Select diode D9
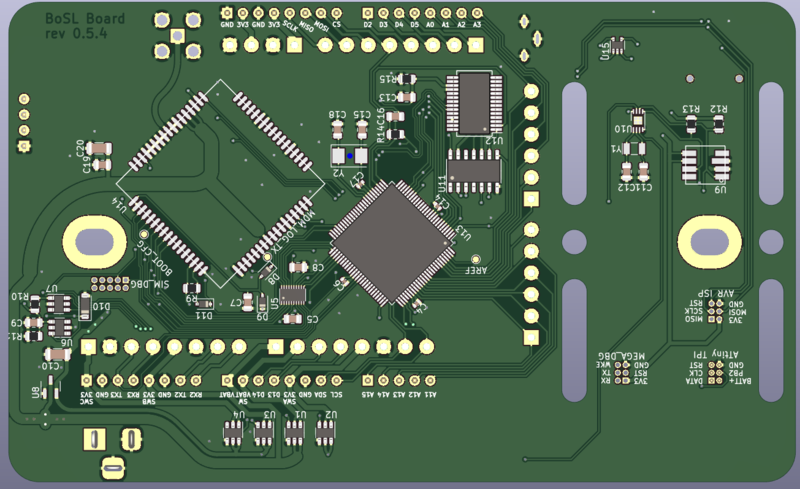Image resolution: width=800 pixels, height=489 pixels. 262,303
